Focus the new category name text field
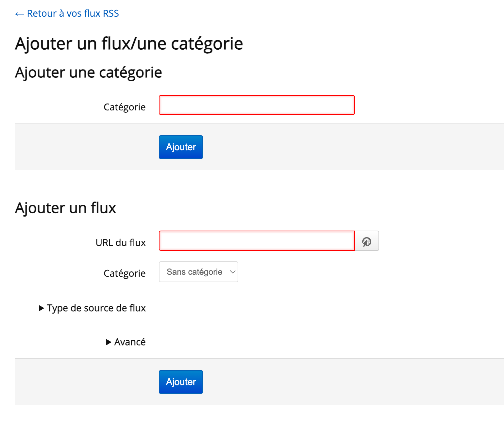This screenshot has height=422, width=504. tap(257, 105)
